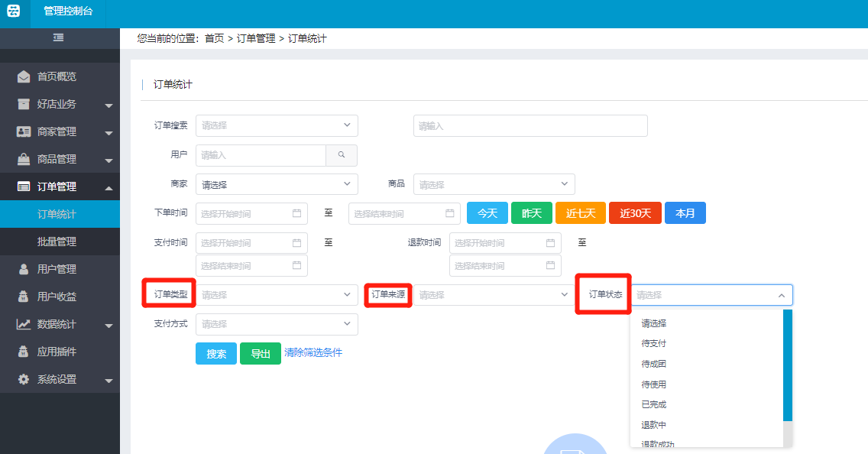Click the orange 近七天 quick filter button
The width and height of the screenshot is (868, 454).
pos(581,213)
